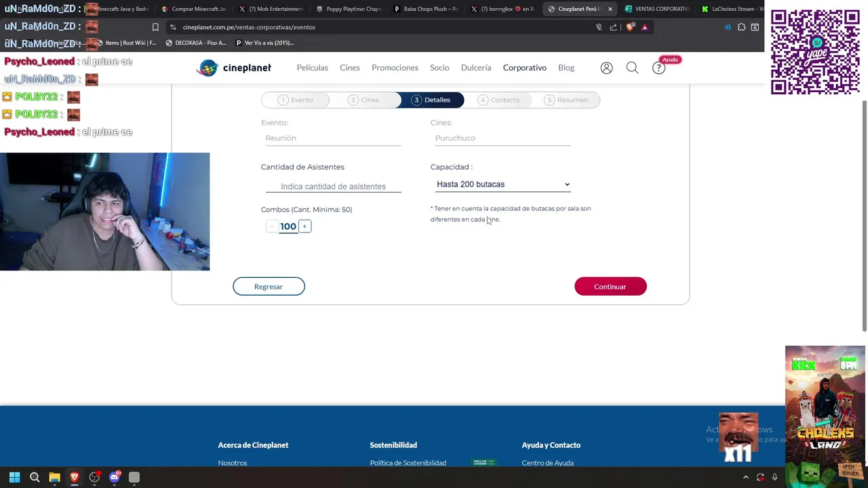The width and height of the screenshot is (868, 488).
Task: Open Windows taskbar search
Action: click(x=35, y=478)
